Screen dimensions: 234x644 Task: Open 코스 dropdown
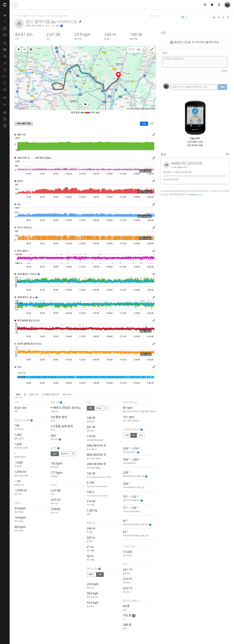pyautogui.click(x=50, y=26)
